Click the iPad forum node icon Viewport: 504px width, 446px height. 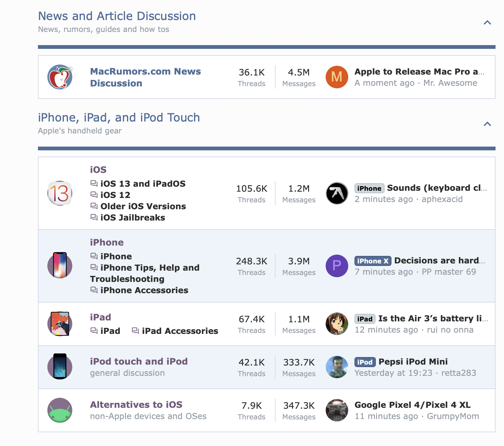(x=60, y=324)
